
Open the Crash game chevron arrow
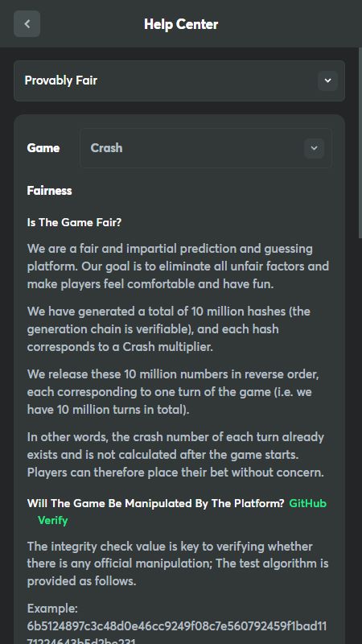coord(314,148)
